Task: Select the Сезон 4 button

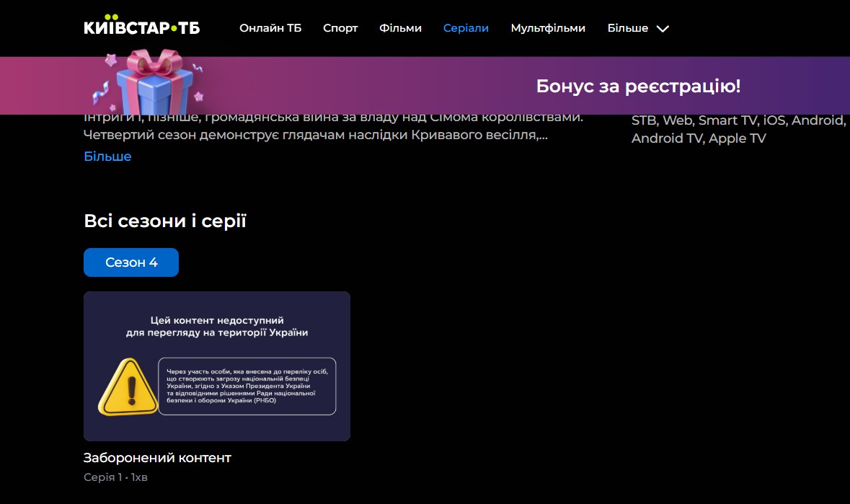Action: (131, 262)
